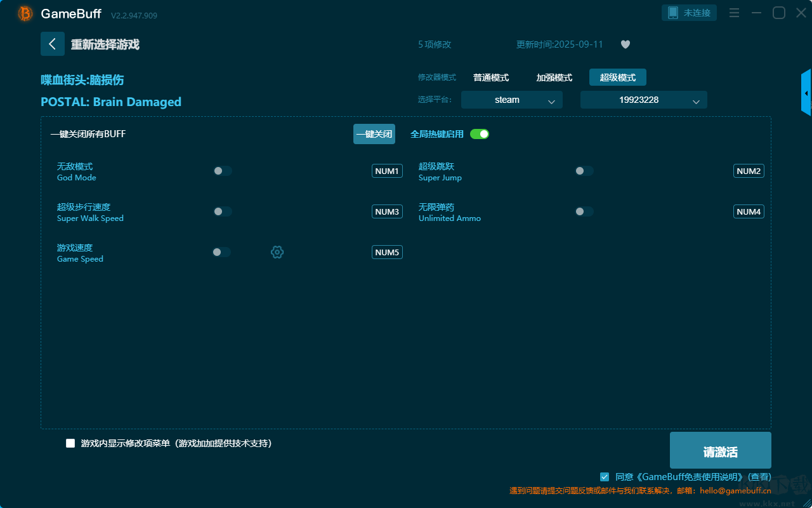Switch to 加强模式 mode
The image size is (812, 508).
point(554,77)
